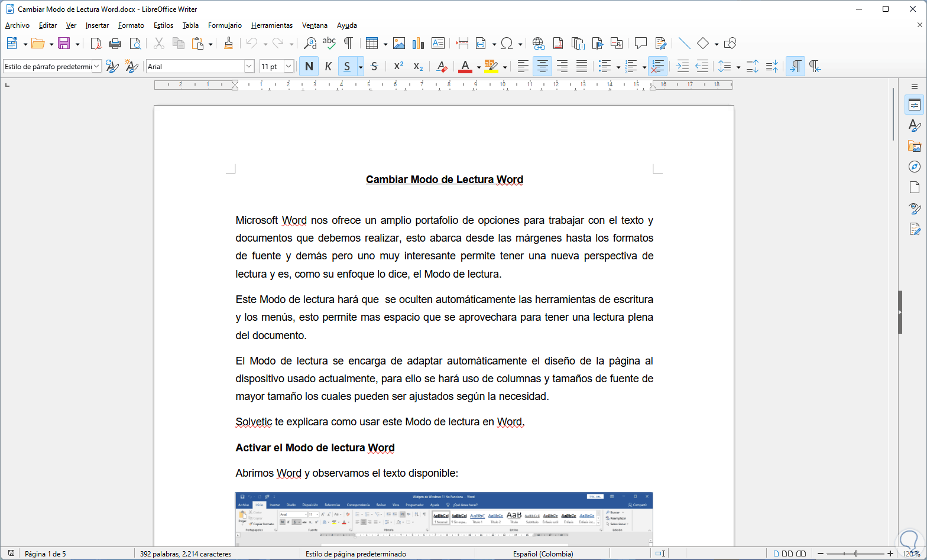The height and width of the screenshot is (560, 927).
Task: Expand the underline style arrow
Action: click(360, 67)
